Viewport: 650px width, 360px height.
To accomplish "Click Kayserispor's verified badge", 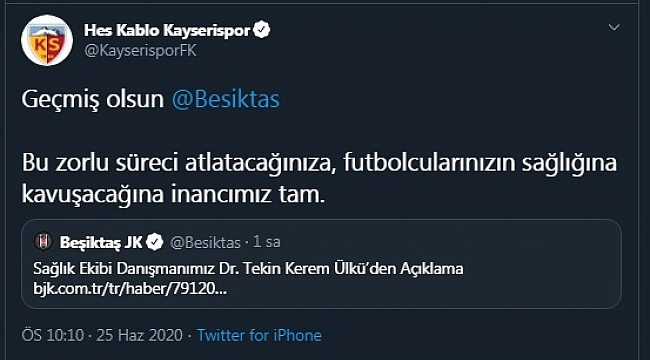I will pyautogui.click(x=262, y=30).
